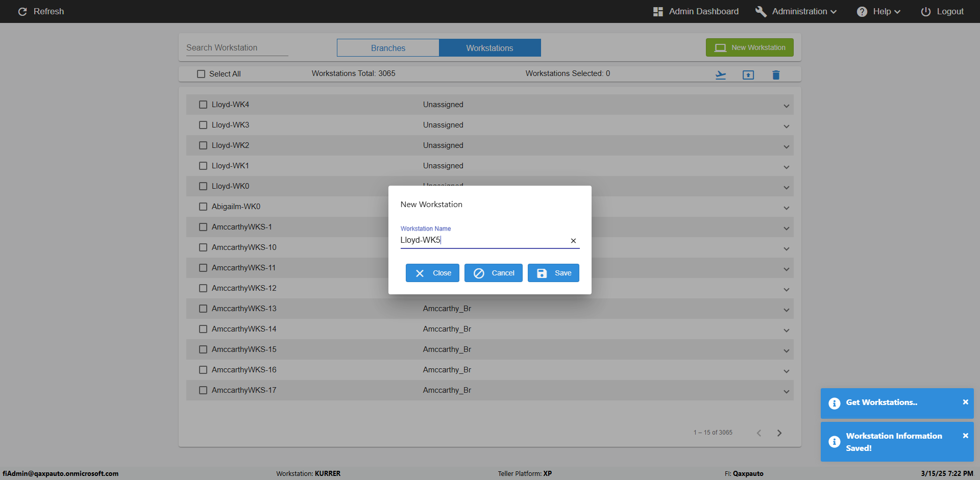Image resolution: width=980 pixels, height=480 pixels.
Task: Click the Logout text in top bar
Action: click(x=950, y=11)
